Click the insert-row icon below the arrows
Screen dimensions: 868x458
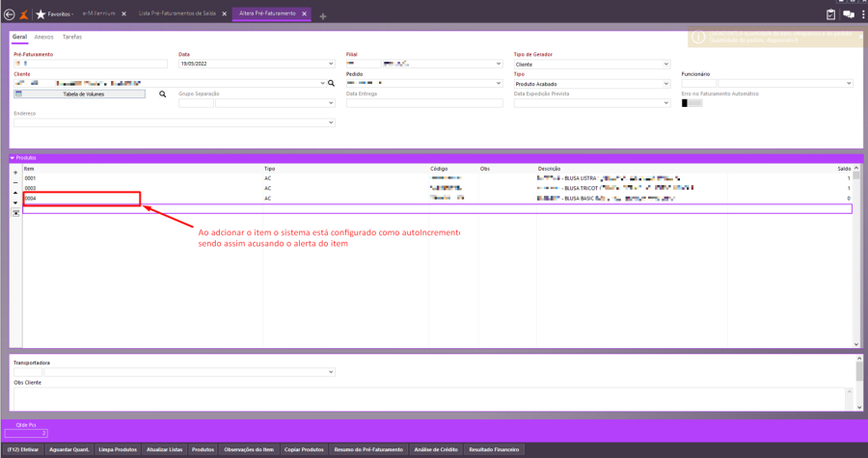pyautogui.click(x=15, y=213)
